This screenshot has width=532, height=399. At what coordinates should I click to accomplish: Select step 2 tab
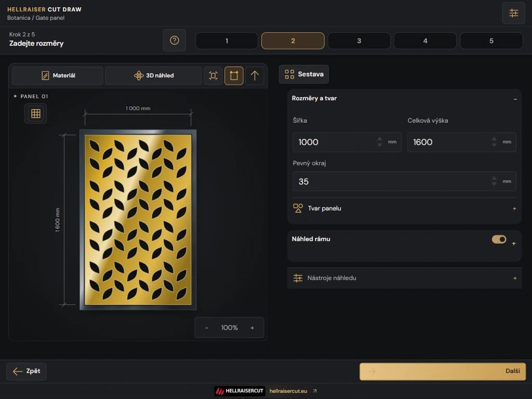point(293,41)
